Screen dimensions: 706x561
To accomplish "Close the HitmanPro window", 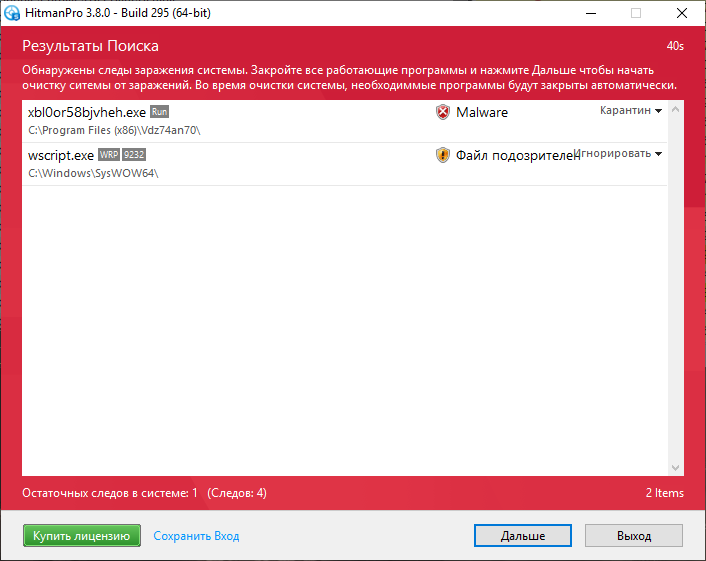I will point(682,13).
